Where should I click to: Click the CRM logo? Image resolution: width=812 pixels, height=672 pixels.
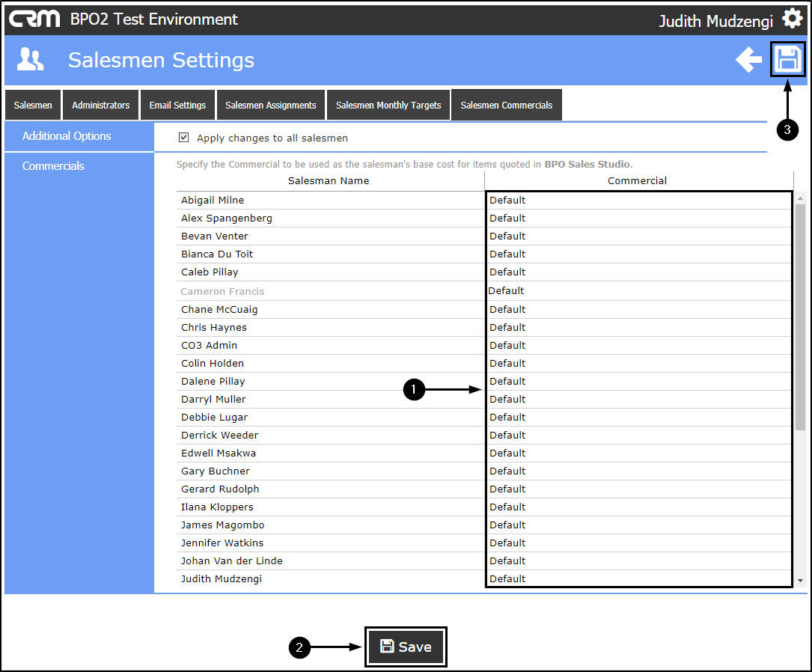coord(34,19)
